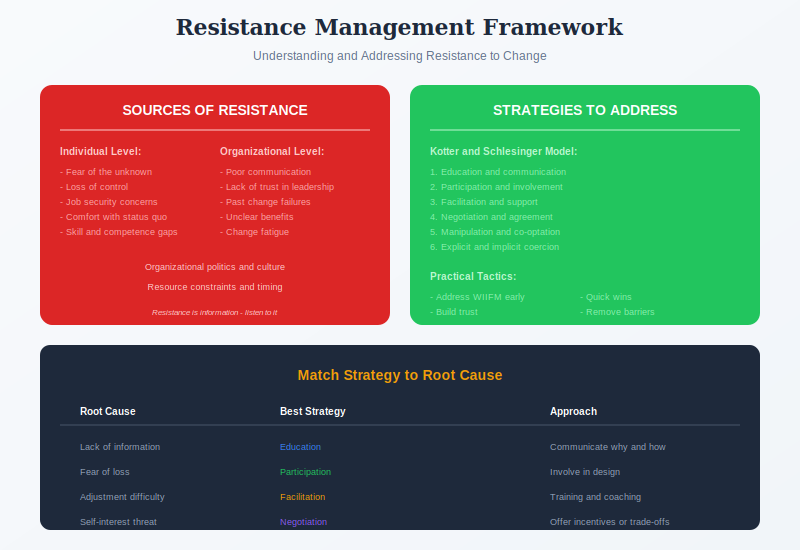
Task: Click purple 'Negotiation' strategy cell
Action: tap(304, 522)
